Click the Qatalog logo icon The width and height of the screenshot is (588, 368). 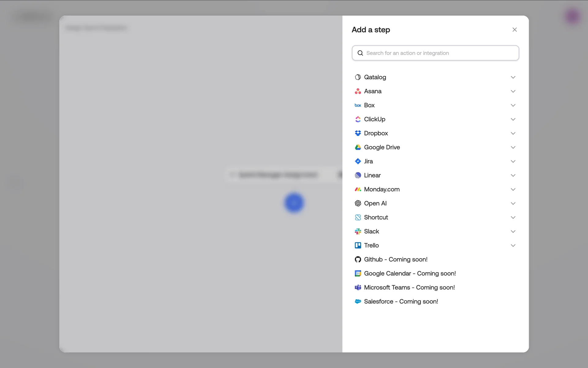coord(358,77)
